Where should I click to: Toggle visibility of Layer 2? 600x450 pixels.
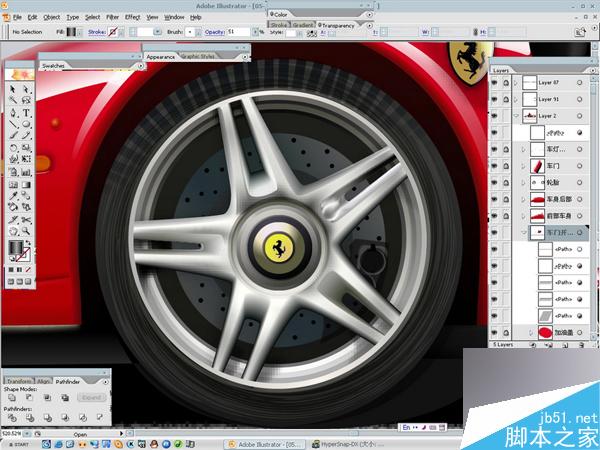click(x=494, y=116)
